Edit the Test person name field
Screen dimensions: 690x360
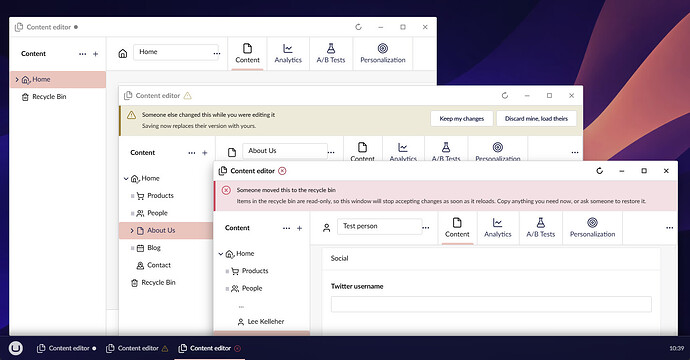[379, 226]
